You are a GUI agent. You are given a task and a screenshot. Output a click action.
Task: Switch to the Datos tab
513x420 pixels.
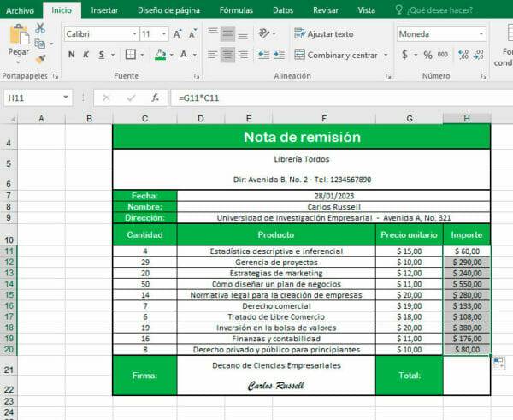283,10
